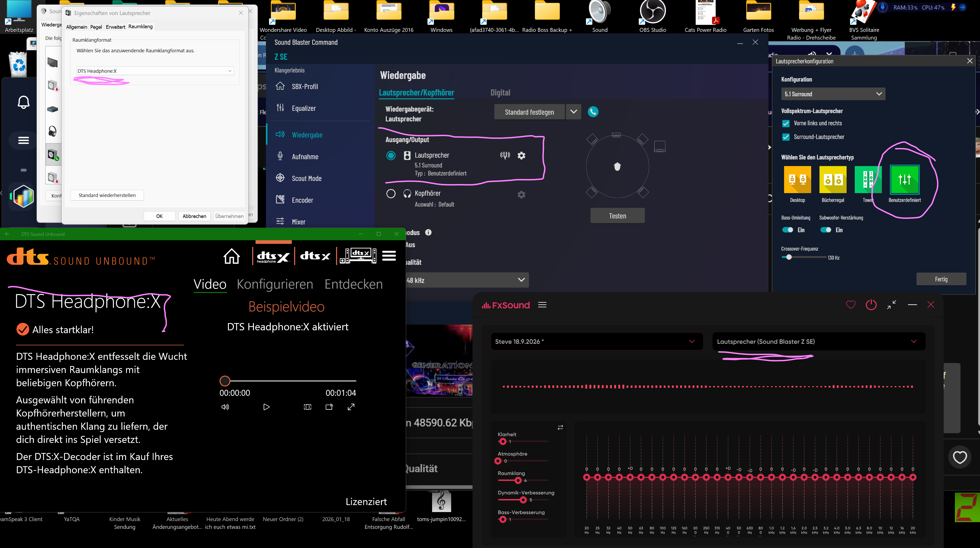
Task: Open the 5.1 Surround Konfiguration dropdown
Action: [833, 94]
